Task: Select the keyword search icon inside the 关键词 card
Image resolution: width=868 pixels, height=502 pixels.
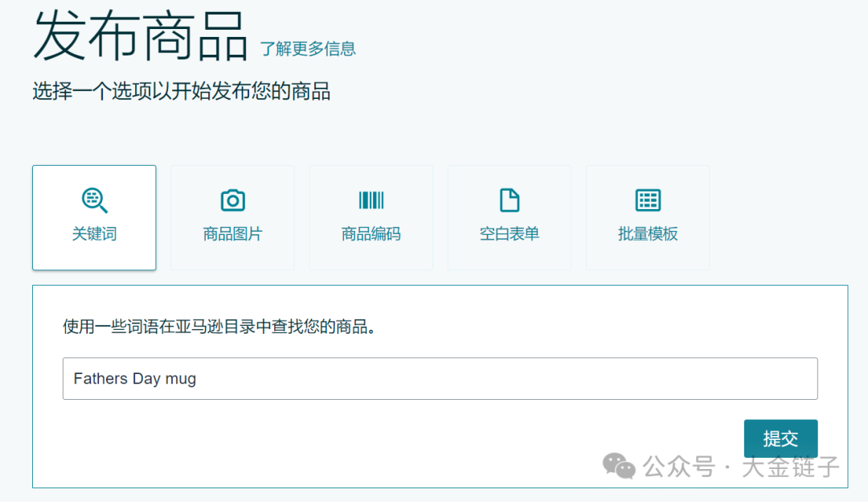Action: point(93,200)
